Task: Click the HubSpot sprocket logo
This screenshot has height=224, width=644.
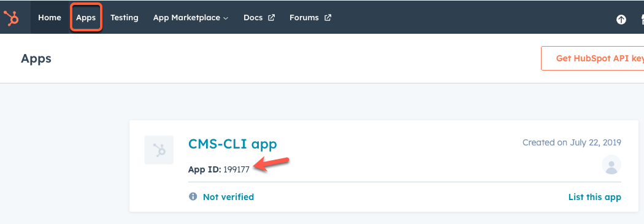Action: click(x=11, y=18)
